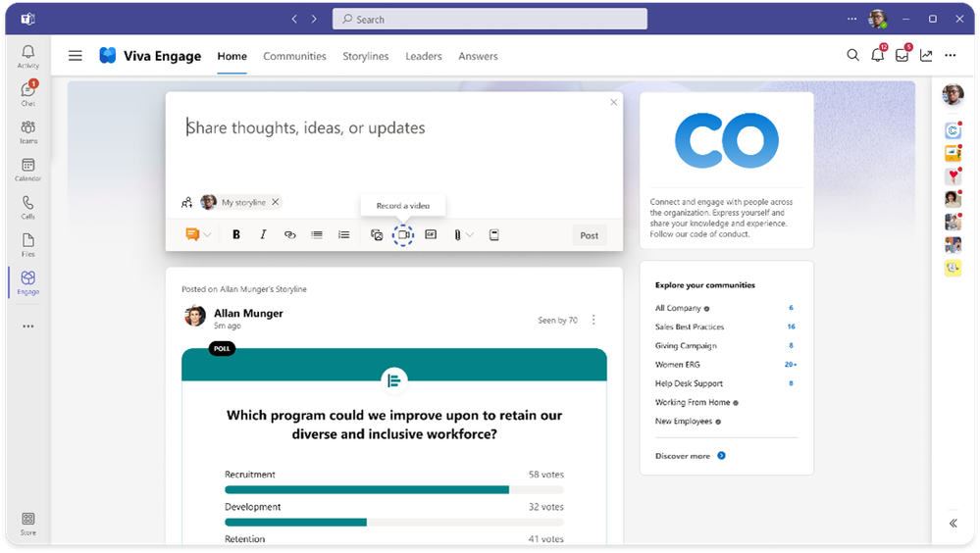Select the Engage app in sidebar
Screen dimensions: 980x553
coord(28,282)
